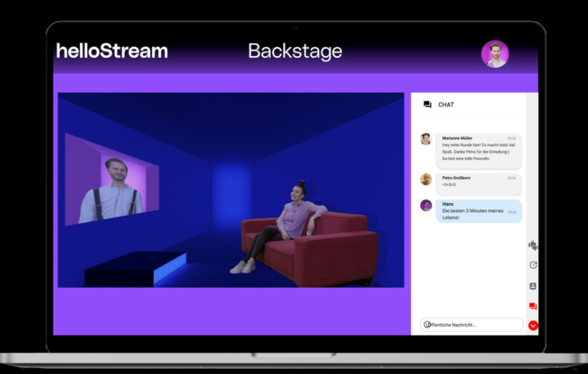Toggle the red chat icon in sidebar
This screenshot has height=374, width=588.
click(533, 306)
